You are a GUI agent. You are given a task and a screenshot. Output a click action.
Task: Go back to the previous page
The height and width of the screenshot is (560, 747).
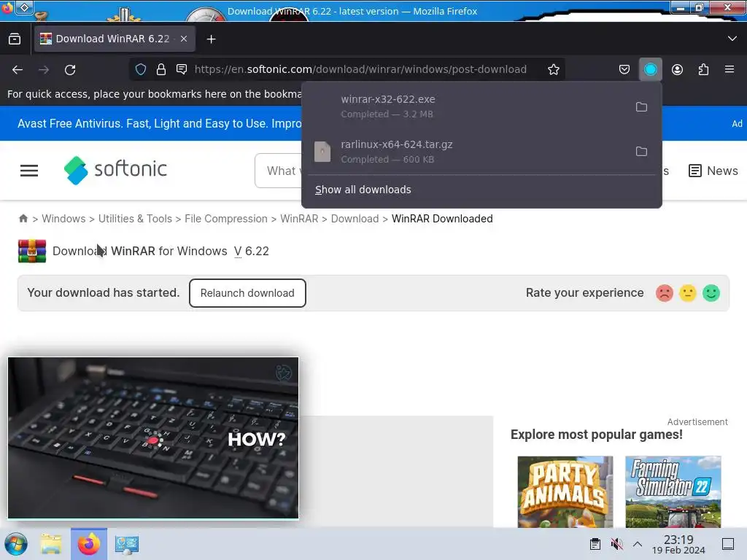tap(18, 70)
